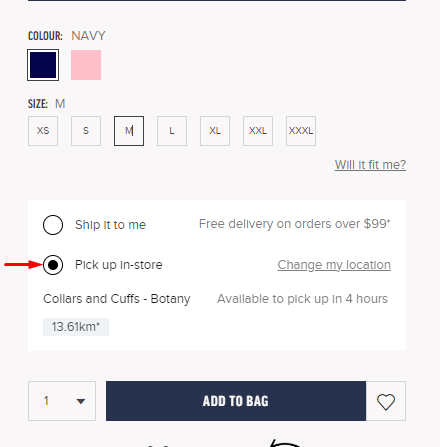Open the Will it fit me? link
The height and width of the screenshot is (447, 440).
click(370, 165)
